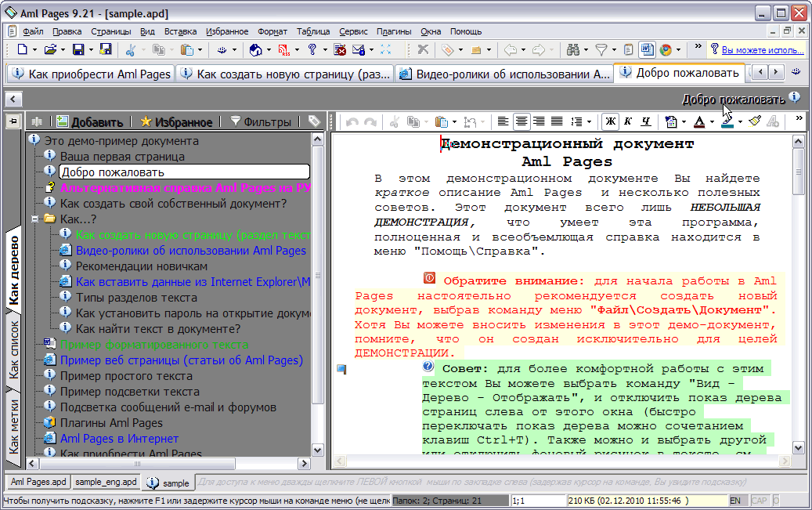
Task: Click the Paste clipboard icon in main toolbar
Action: coord(186,50)
